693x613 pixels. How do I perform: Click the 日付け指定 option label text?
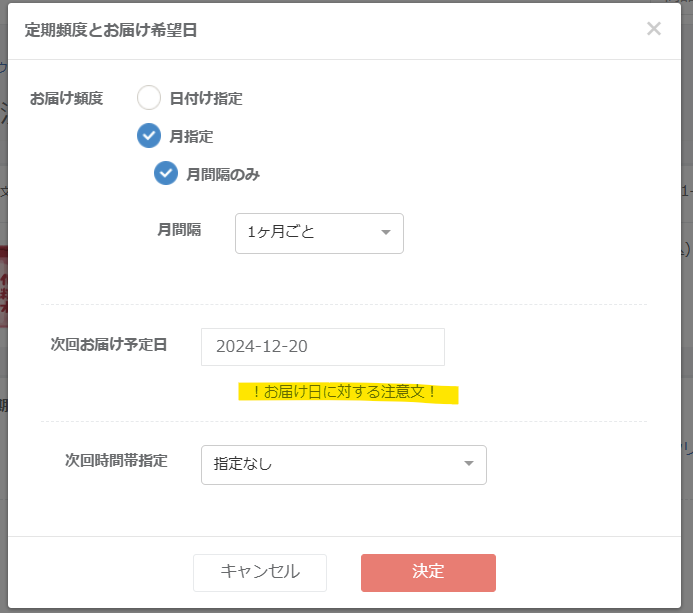click(206, 98)
